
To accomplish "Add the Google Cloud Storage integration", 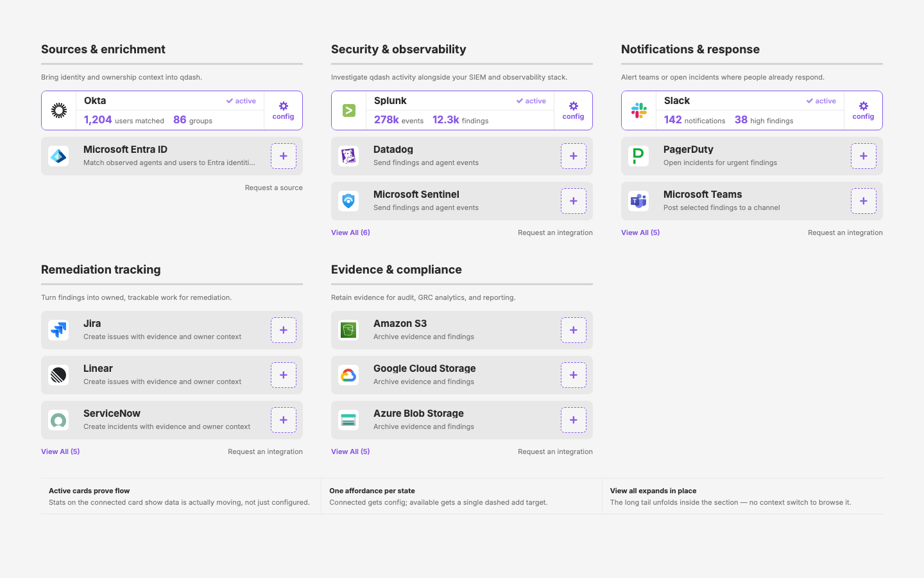I will 574,375.
